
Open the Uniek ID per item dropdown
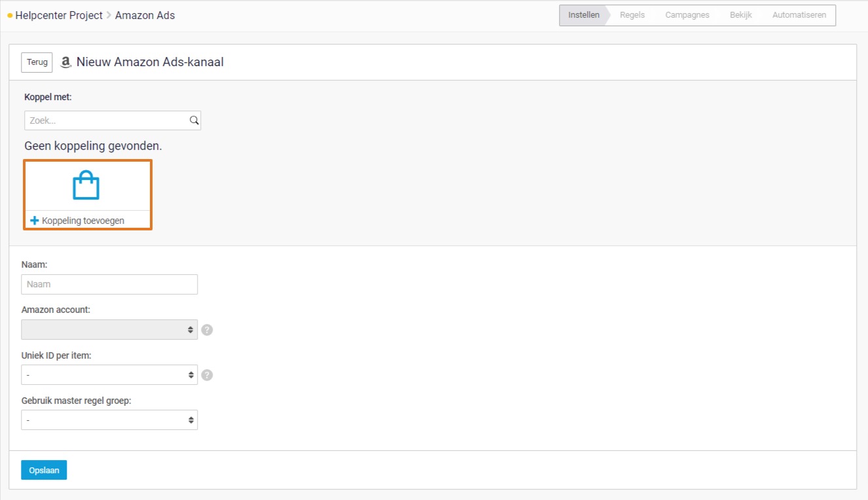click(x=109, y=375)
